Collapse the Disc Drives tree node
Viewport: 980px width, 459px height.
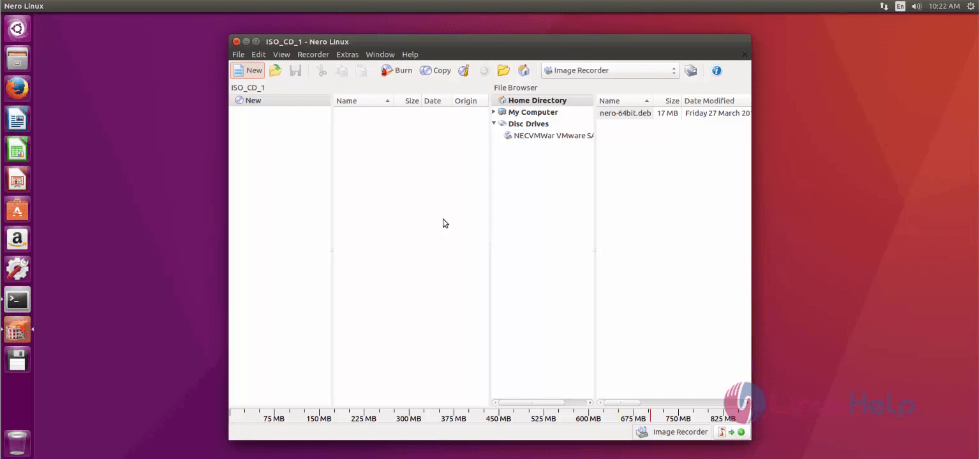click(x=493, y=123)
